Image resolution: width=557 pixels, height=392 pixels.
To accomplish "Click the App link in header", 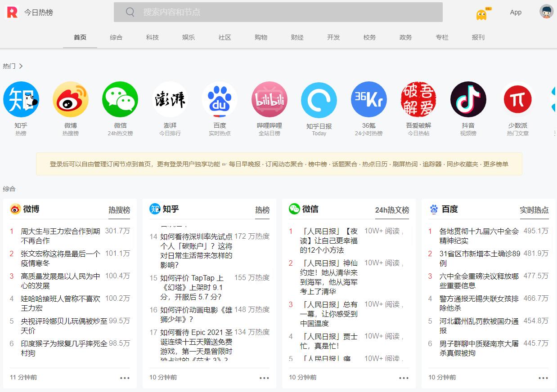I will tap(516, 13).
